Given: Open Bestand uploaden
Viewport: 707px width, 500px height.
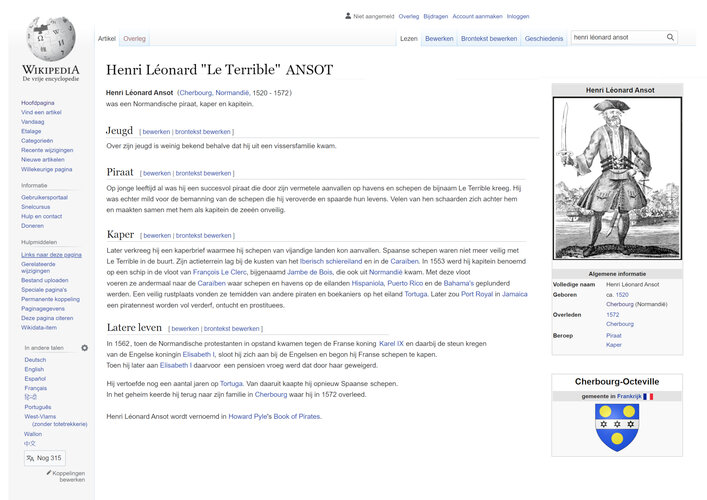Looking at the screenshot, I should coord(45,280).
